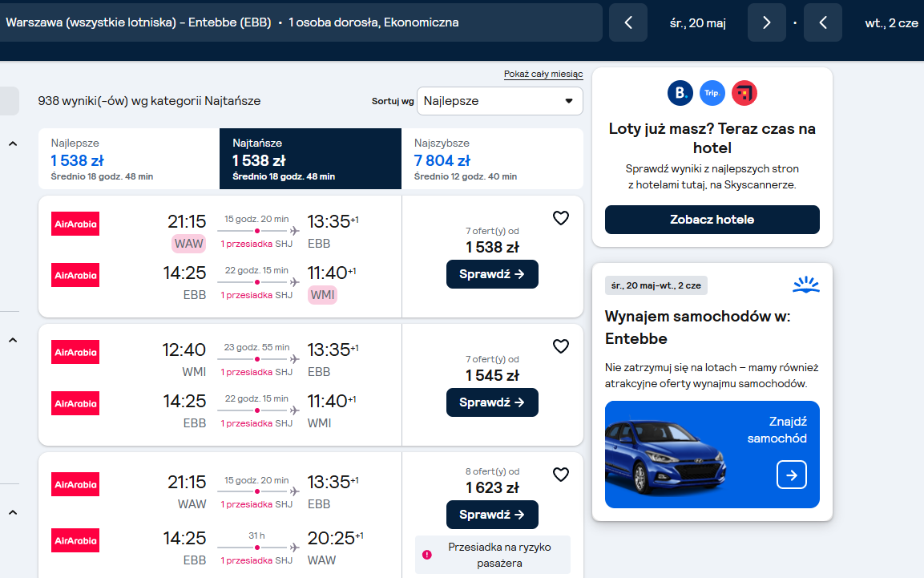
Task: Collapse the first filter section chevron
Action: pos(13,143)
